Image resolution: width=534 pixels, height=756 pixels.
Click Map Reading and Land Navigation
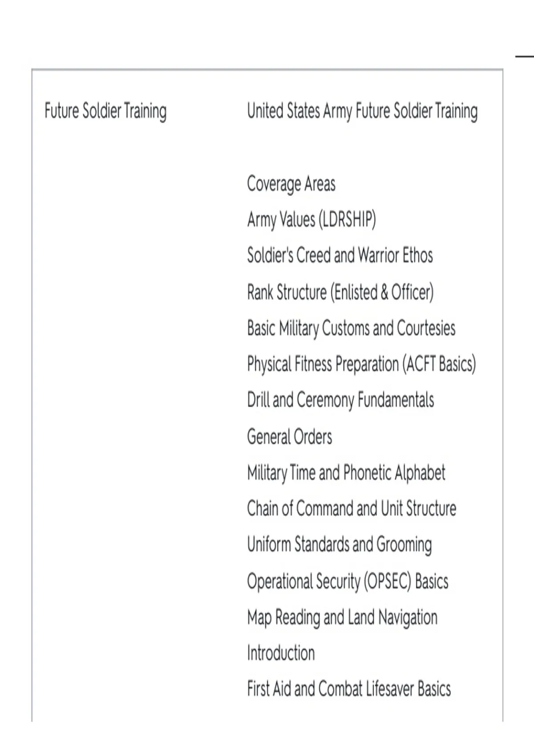tap(342, 618)
